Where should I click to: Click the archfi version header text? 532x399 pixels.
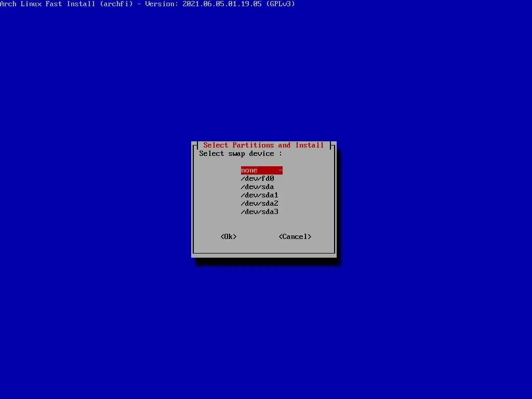(147, 4)
